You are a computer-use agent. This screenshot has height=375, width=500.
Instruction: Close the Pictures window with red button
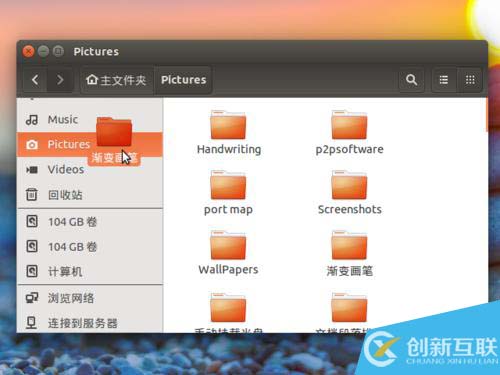click(x=29, y=51)
